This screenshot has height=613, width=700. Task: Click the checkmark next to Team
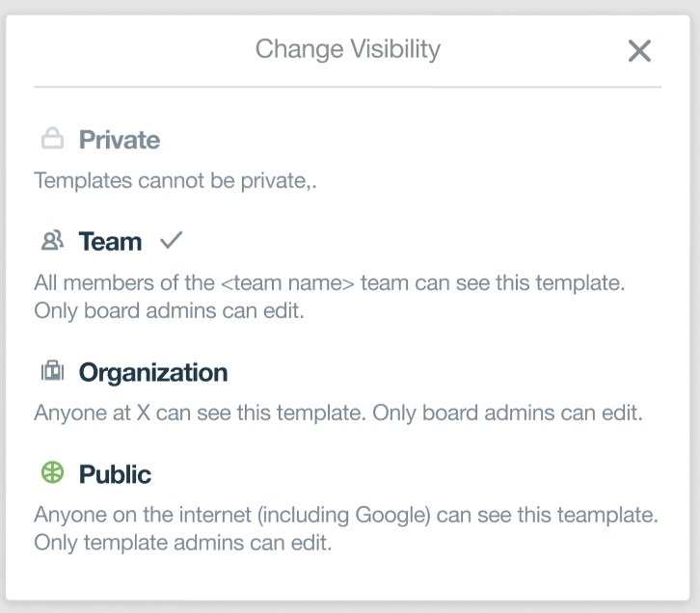pos(171,241)
